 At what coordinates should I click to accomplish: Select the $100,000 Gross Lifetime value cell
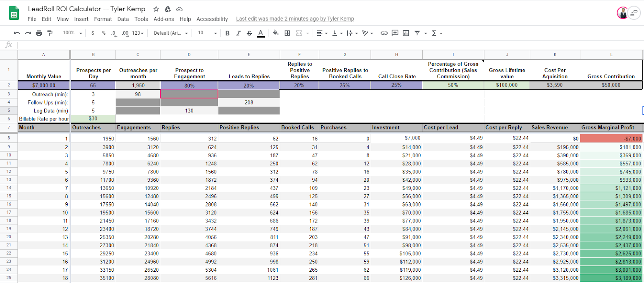click(x=507, y=85)
